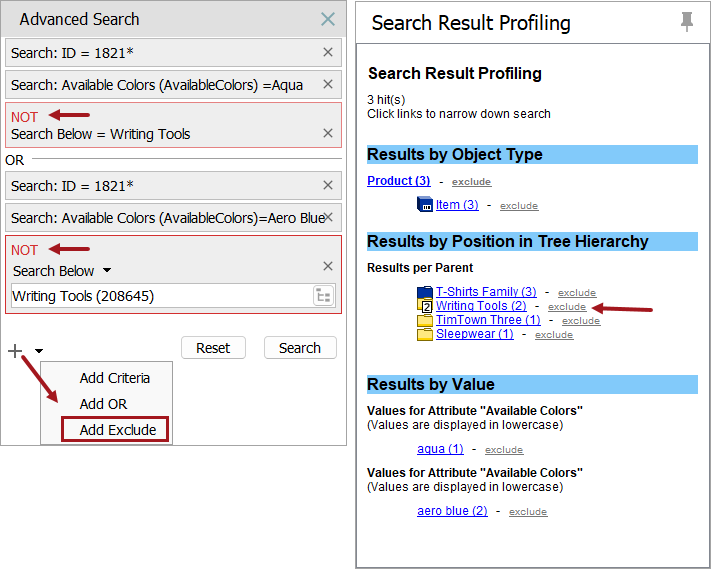Click the 'Results by Position in Tree Hierarchy' heading
Viewport: 711px width, 569px height.
point(507,241)
